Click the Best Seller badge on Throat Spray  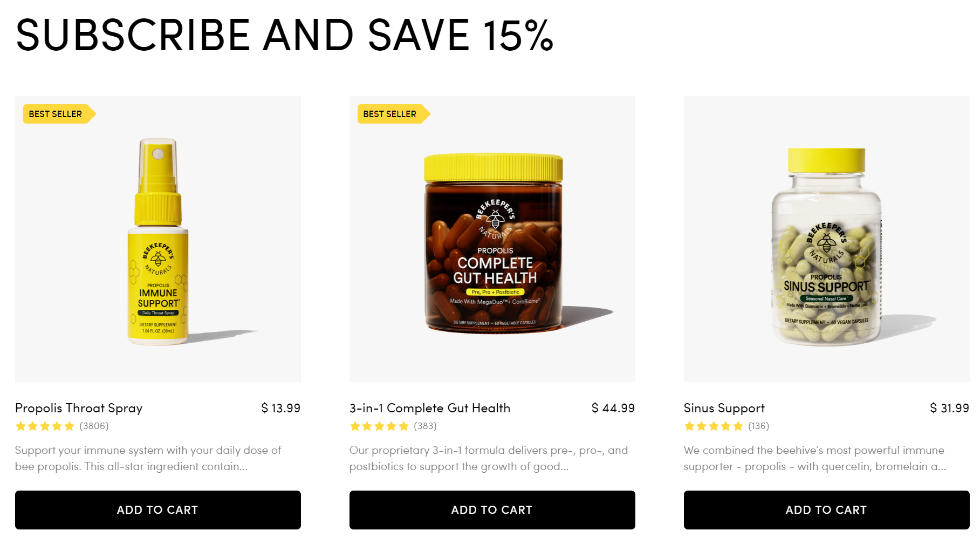[x=59, y=114]
